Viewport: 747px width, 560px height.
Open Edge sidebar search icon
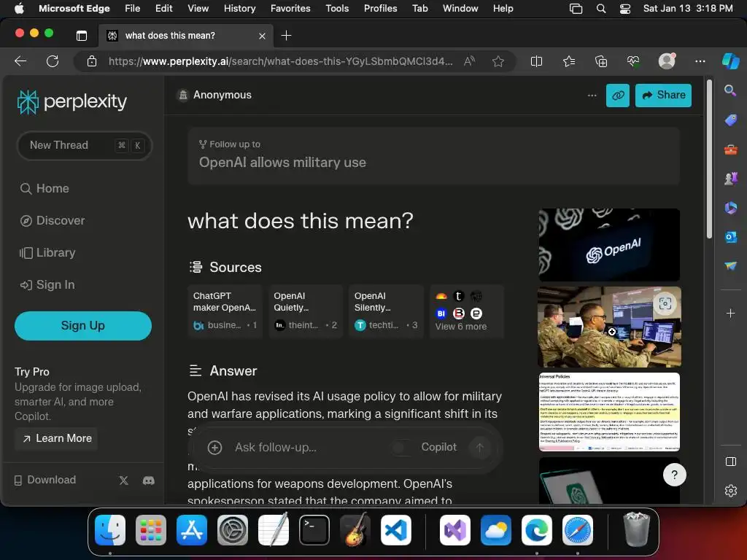click(x=730, y=90)
